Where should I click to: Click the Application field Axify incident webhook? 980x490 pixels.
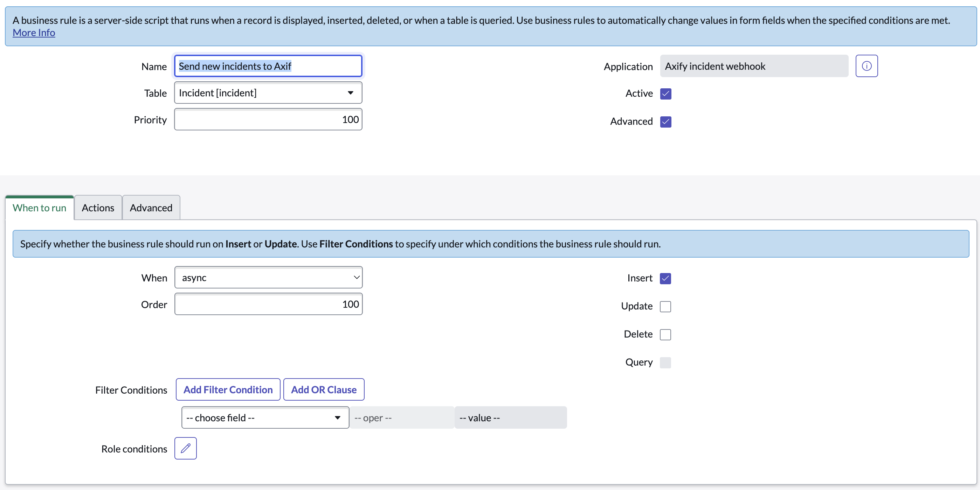point(754,66)
